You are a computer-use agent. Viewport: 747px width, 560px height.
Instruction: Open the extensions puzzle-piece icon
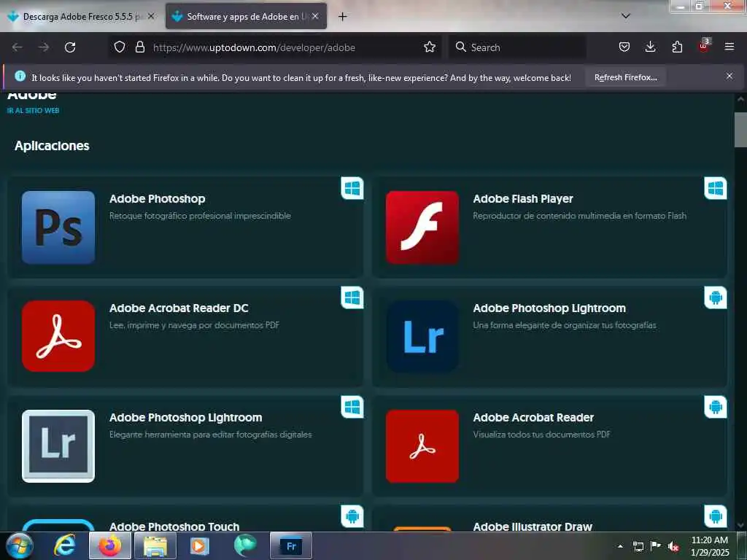677,47
